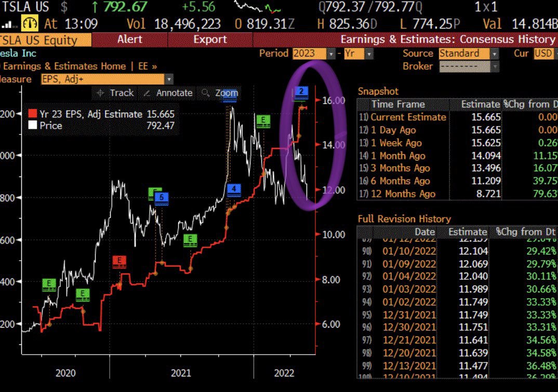Select the blue marker numbered 5
558x392 pixels.
(x=162, y=198)
